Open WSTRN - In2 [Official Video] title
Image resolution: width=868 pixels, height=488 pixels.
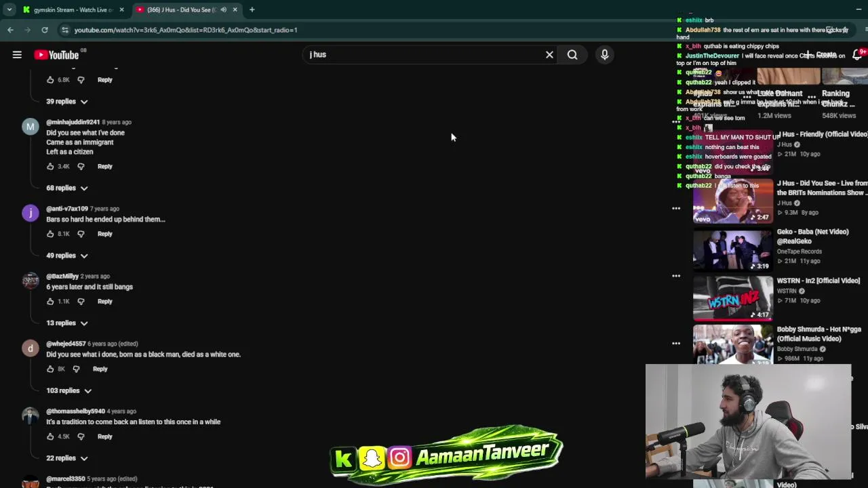pyautogui.click(x=818, y=281)
